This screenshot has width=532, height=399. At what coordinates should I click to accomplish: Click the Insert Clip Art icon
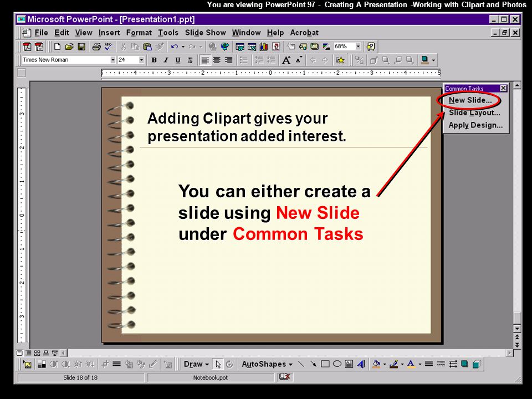click(x=276, y=47)
